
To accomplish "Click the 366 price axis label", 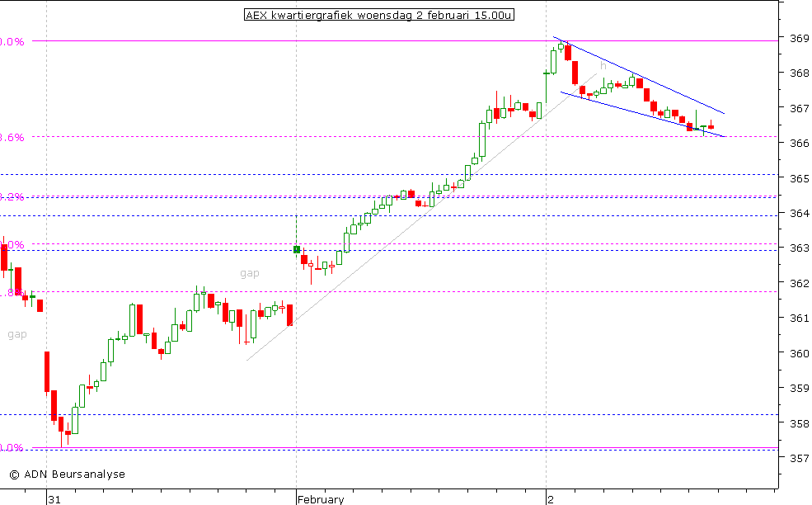I will [800, 143].
